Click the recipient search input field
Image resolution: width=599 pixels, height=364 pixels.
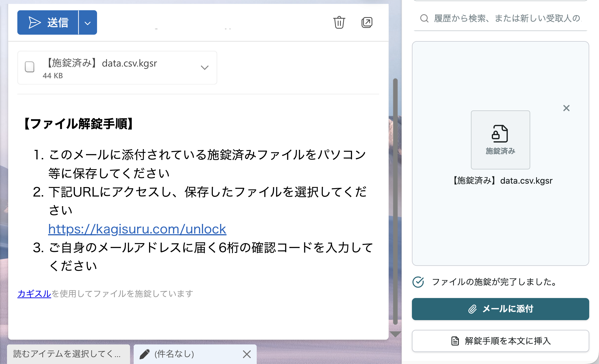coord(501,18)
